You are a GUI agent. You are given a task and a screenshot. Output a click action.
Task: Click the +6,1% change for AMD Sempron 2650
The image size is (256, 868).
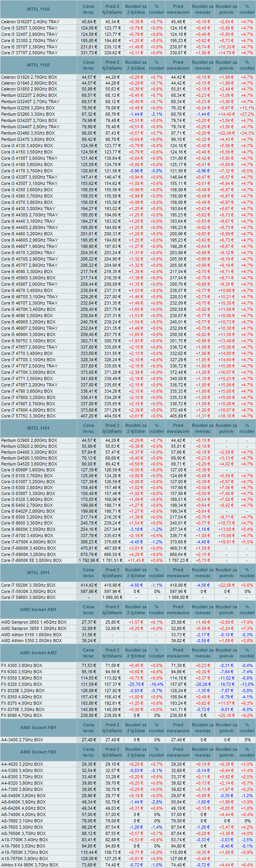click(x=157, y=622)
